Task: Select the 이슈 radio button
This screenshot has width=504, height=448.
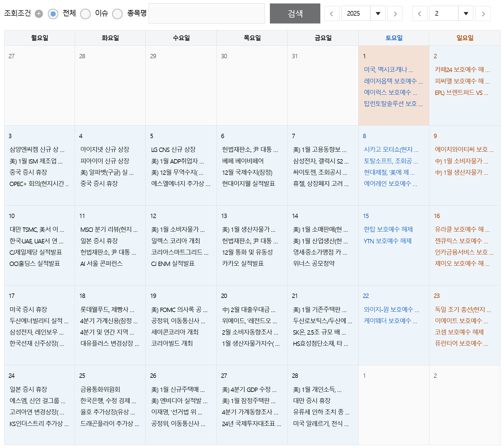Action: click(x=85, y=13)
